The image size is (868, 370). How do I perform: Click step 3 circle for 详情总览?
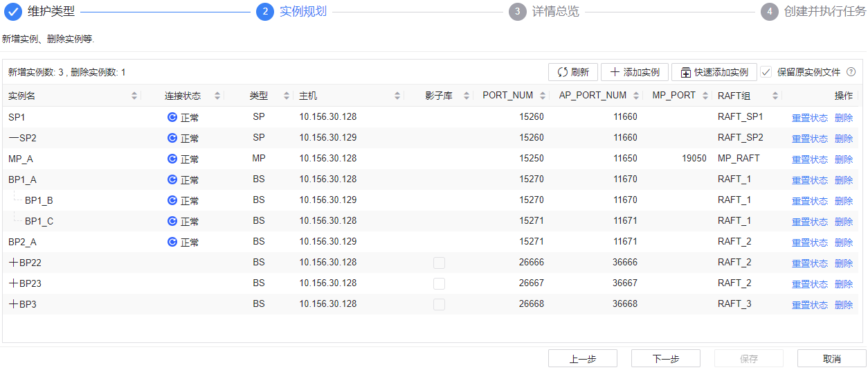[x=518, y=12]
